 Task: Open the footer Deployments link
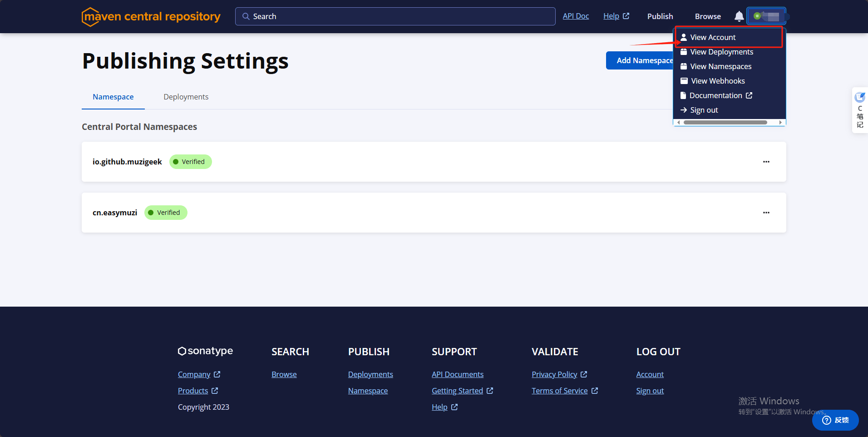coord(370,374)
